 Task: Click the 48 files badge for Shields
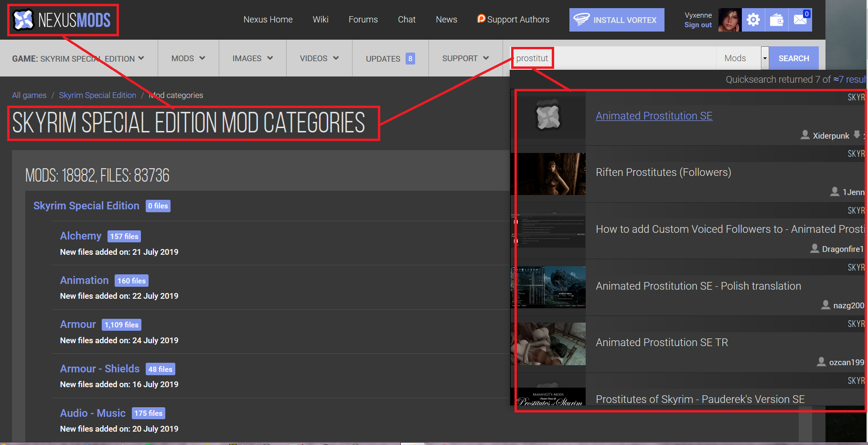pyautogui.click(x=161, y=369)
